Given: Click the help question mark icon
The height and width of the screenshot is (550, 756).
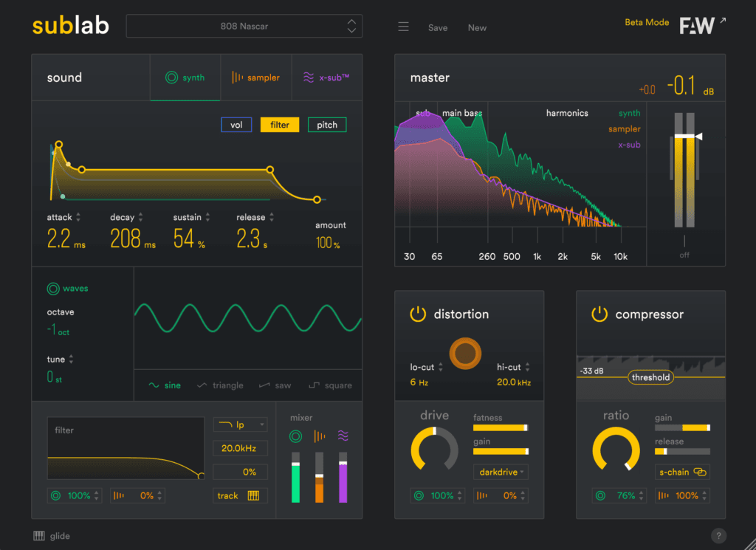Looking at the screenshot, I should pyautogui.click(x=718, y=536).
